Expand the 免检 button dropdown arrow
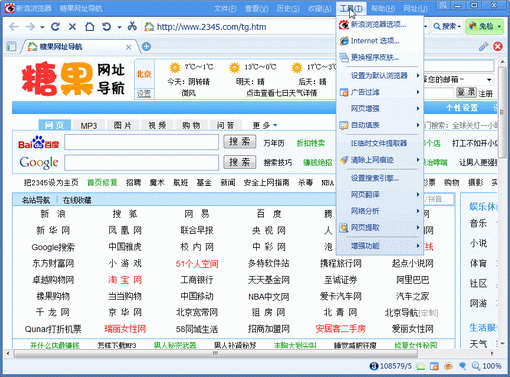The height and width of the screenshot is (377, 510). (499, 26)
